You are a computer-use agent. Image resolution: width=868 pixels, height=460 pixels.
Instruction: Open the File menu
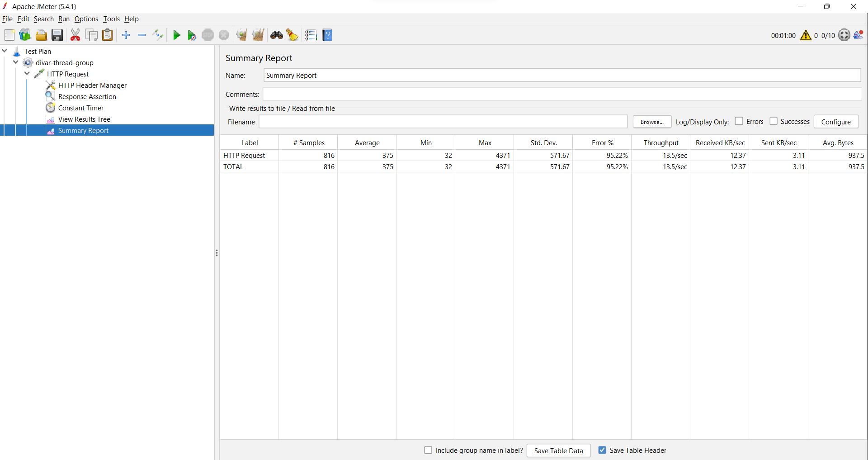7,19
